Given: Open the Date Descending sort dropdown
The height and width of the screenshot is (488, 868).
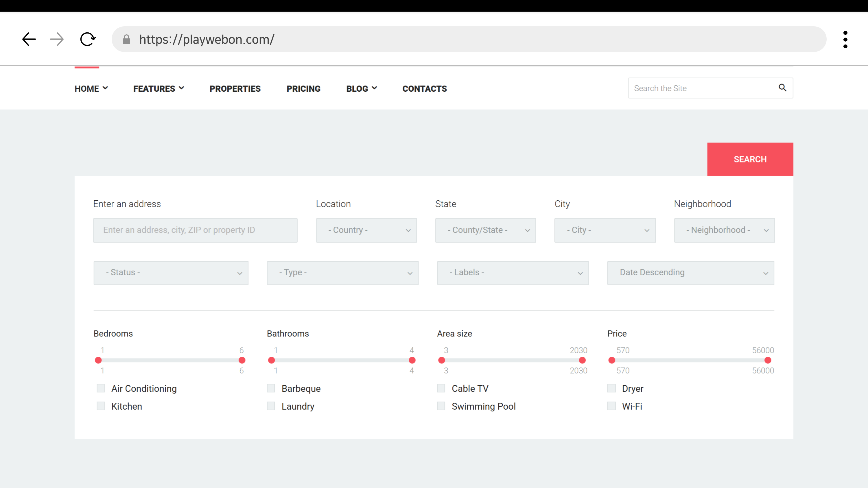Looking at the screenshot, I should [690, 273].
